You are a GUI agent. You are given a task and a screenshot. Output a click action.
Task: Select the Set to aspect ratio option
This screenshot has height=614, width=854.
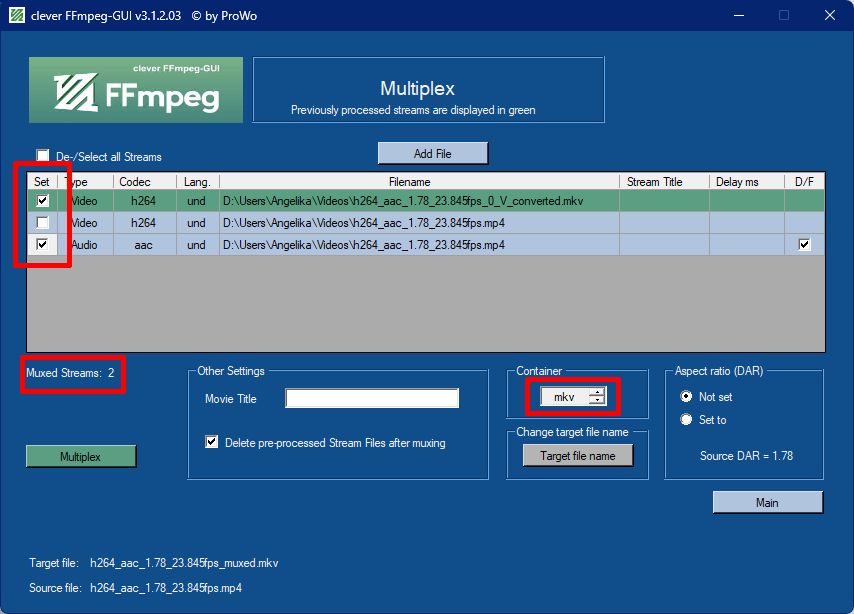tap(686, 420)
